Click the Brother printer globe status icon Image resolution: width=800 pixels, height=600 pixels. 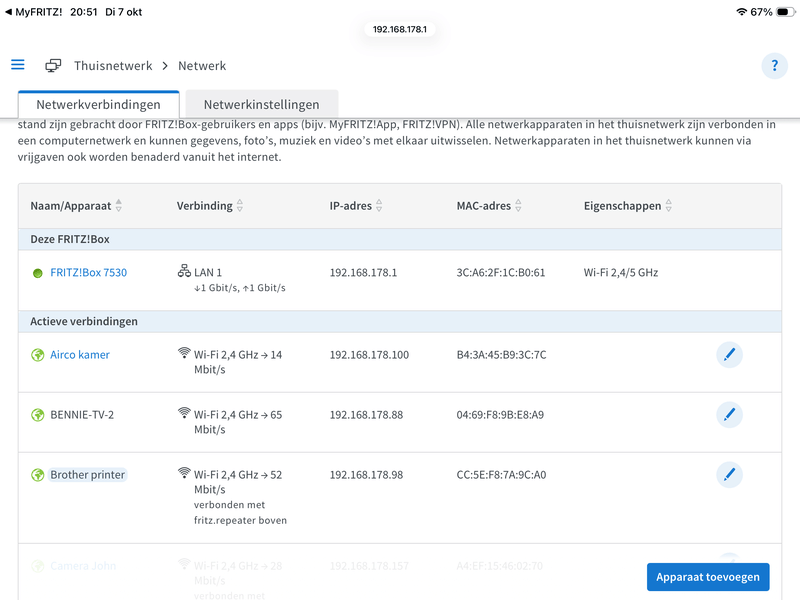[x=38, y=475]
